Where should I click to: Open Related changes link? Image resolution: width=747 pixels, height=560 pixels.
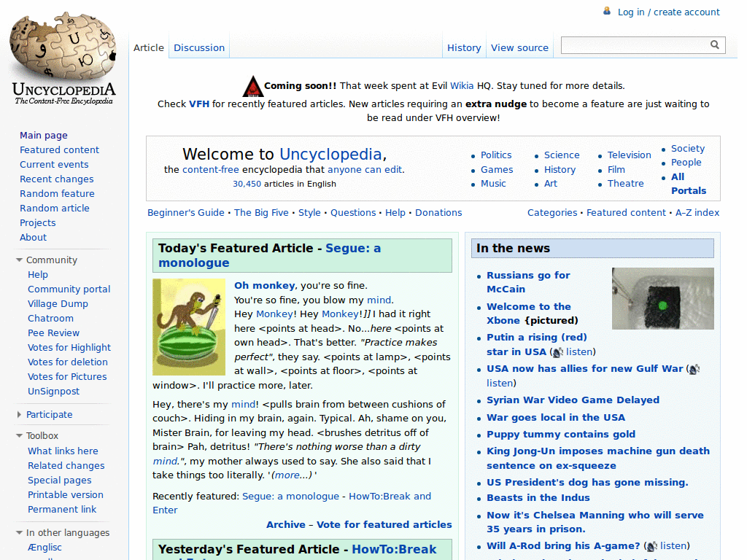pos(66,466)
